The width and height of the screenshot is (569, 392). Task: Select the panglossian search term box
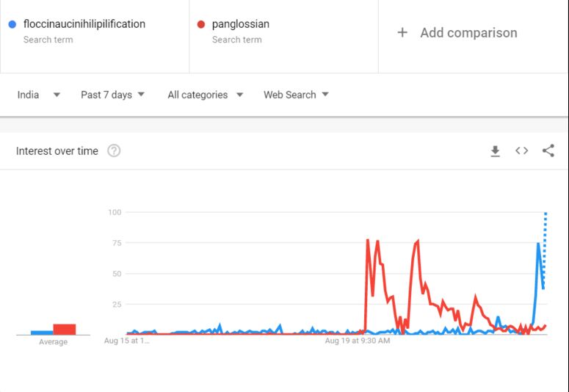(x=284, y=36)
